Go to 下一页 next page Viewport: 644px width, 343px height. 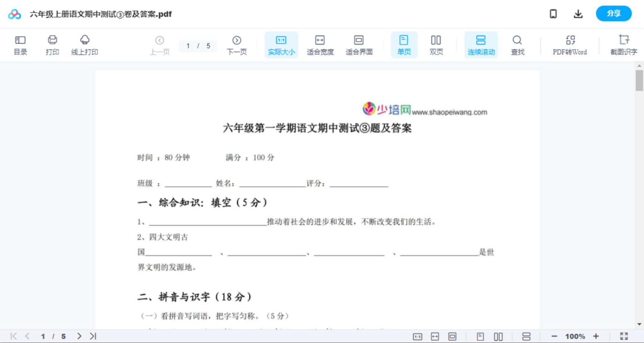(x=237, y=45)
